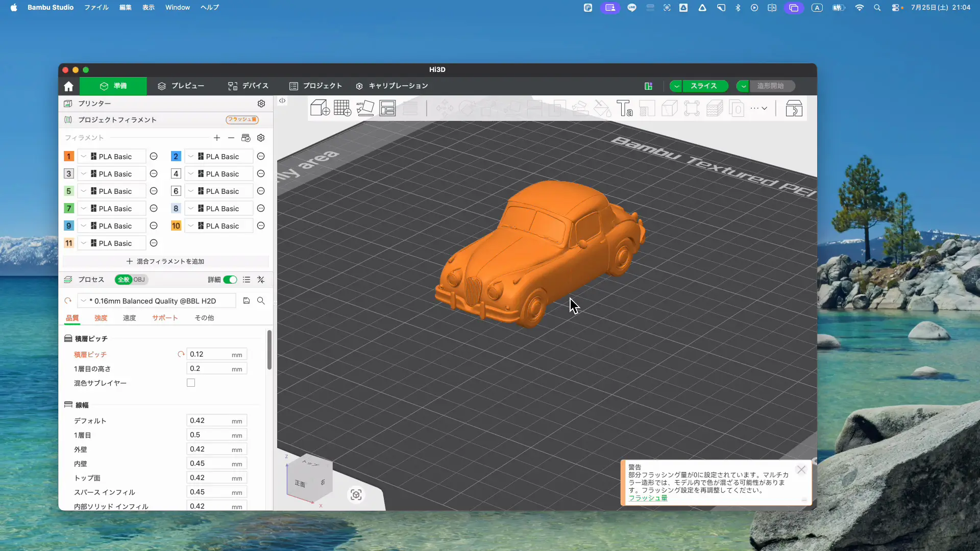Open the Slice options dropdown arrow

pyautogui.click(x=676, y=86)
